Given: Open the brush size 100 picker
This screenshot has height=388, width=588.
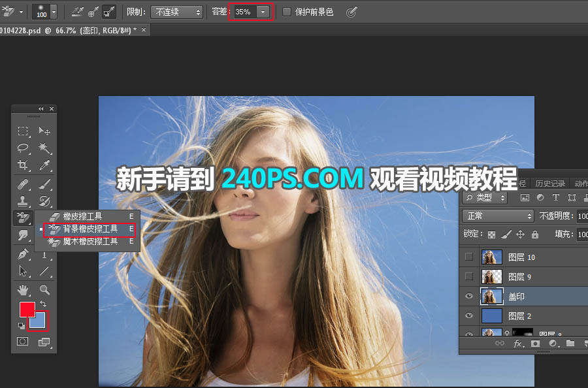Looking at the screenshot, I should [54, 12].
